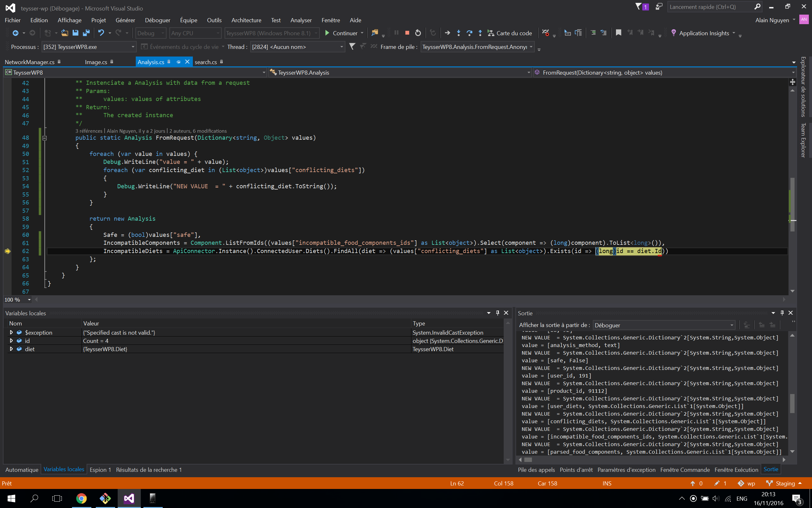The image size is (812, 508).
Task: Click the editor split handle above the scrollbar
Action: click(x=793, y=82)
